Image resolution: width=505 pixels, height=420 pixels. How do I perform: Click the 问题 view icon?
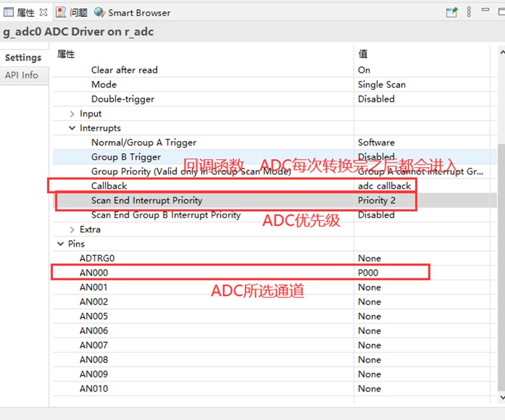point(61,12)
